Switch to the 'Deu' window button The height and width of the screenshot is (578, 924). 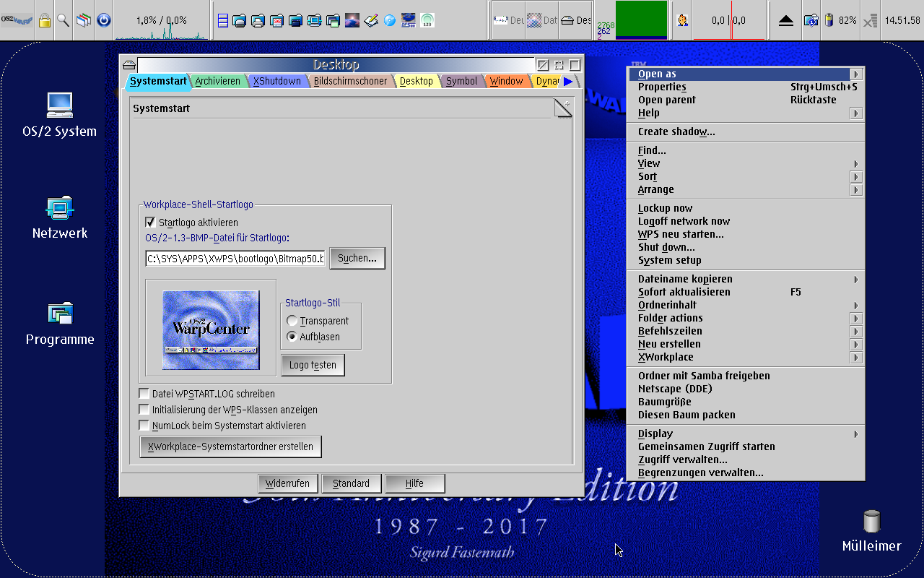click(508, 20)
